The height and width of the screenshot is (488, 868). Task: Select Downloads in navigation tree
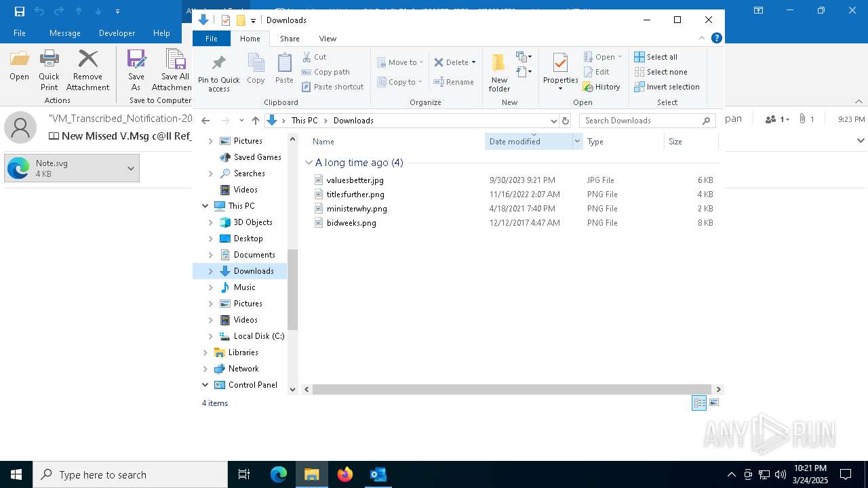coord(254,271)
